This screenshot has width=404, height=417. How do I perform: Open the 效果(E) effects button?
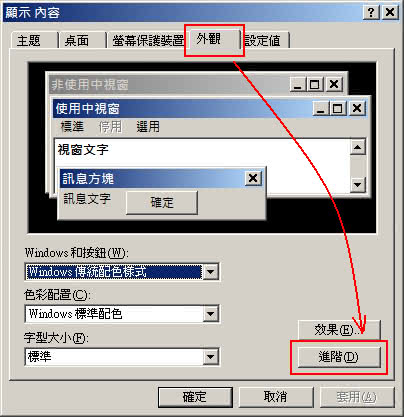(x=339, y=330)
